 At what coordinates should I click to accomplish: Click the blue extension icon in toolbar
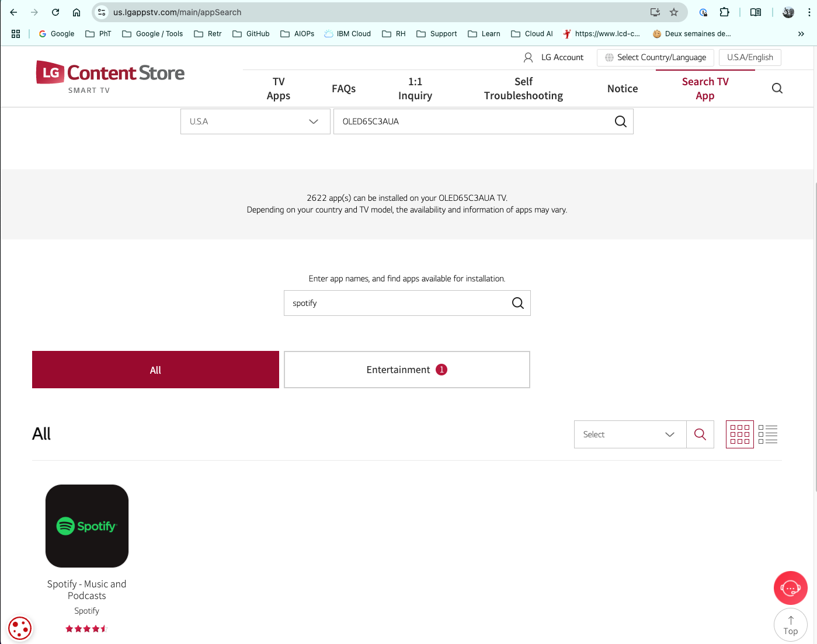pos(704,12)
